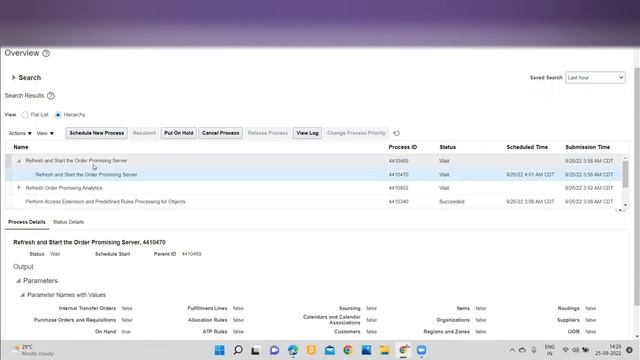Open the weather widget showing 29°C
The height and width of the screenshot is (360, 640).
(x=33, y=350)
